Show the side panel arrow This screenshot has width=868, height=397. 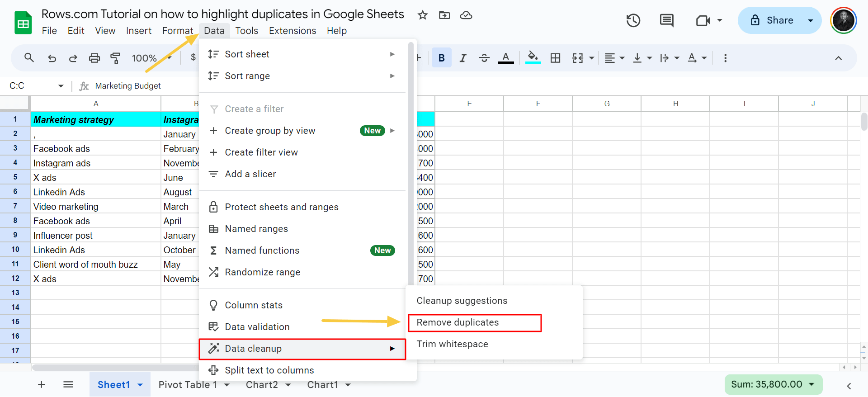pos(849,386)
